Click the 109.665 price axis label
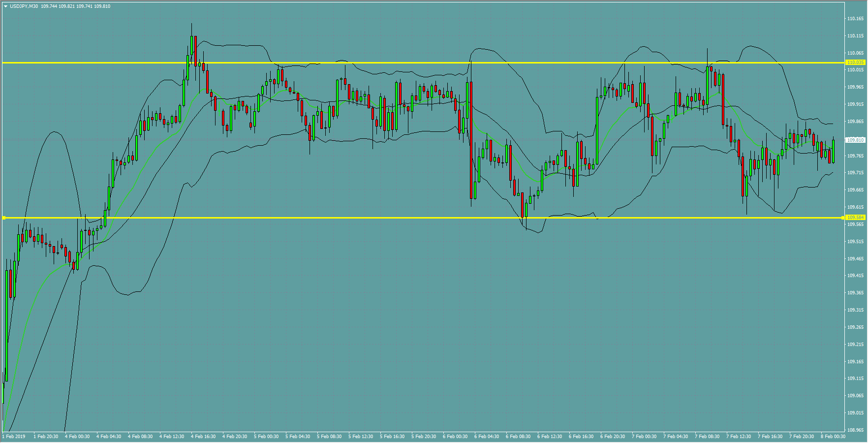868x443 pixels. [855, 190]
